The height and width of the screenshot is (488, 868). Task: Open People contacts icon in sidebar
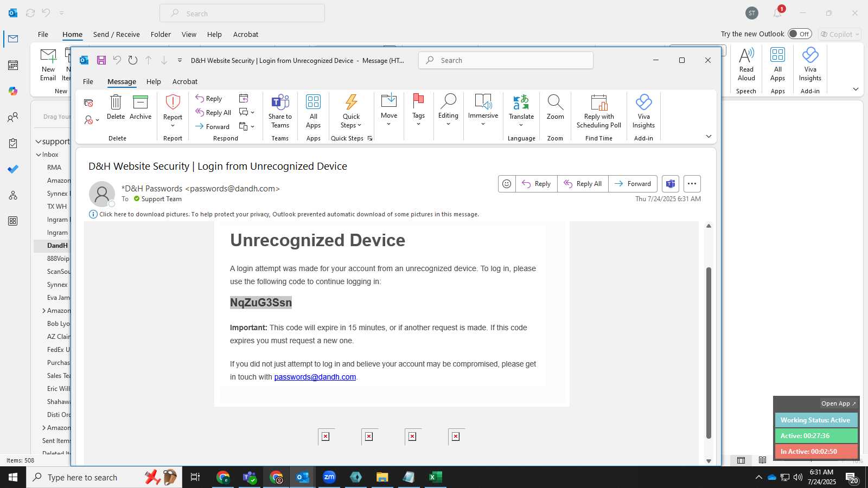[13, 117]
